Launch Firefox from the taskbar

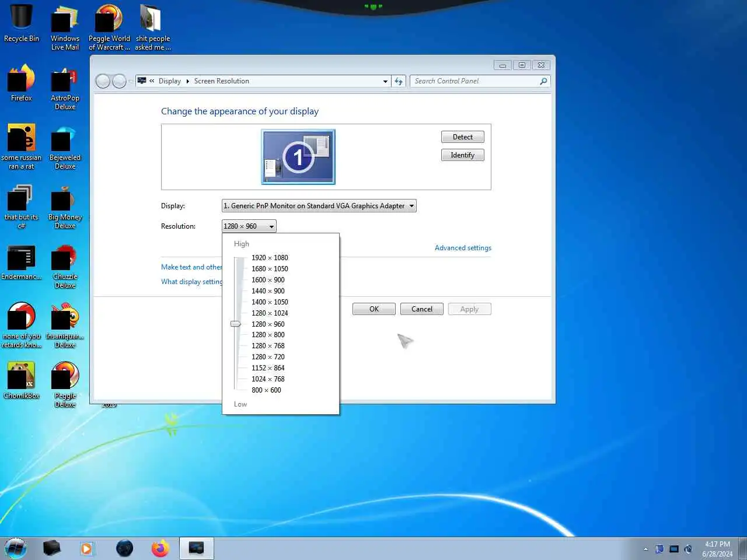(160, 548)
